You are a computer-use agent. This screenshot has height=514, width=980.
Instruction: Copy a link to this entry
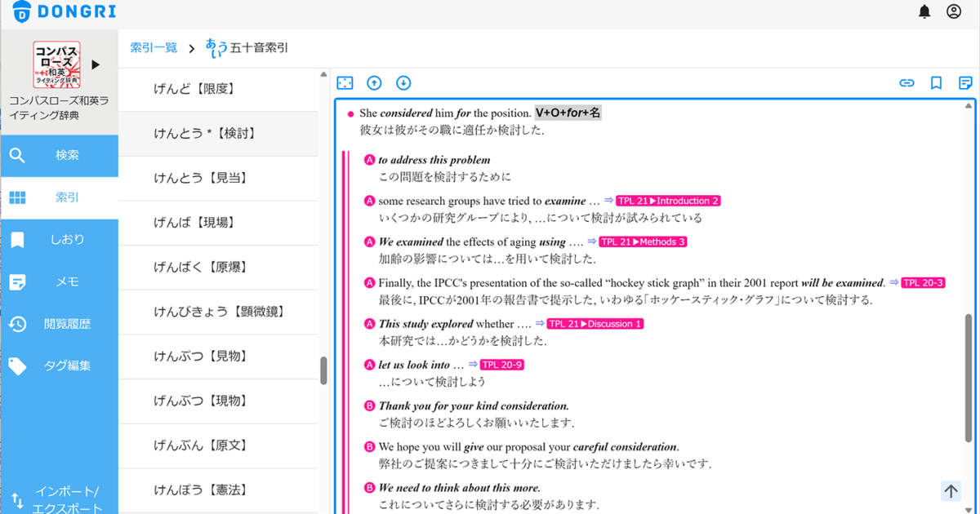coord(906,82)
